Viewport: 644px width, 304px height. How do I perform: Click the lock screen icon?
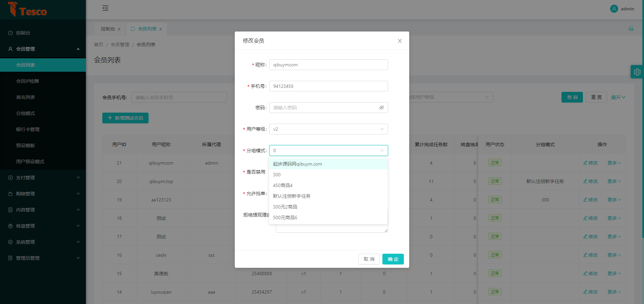pyautogui.click(x=631, y=28)
